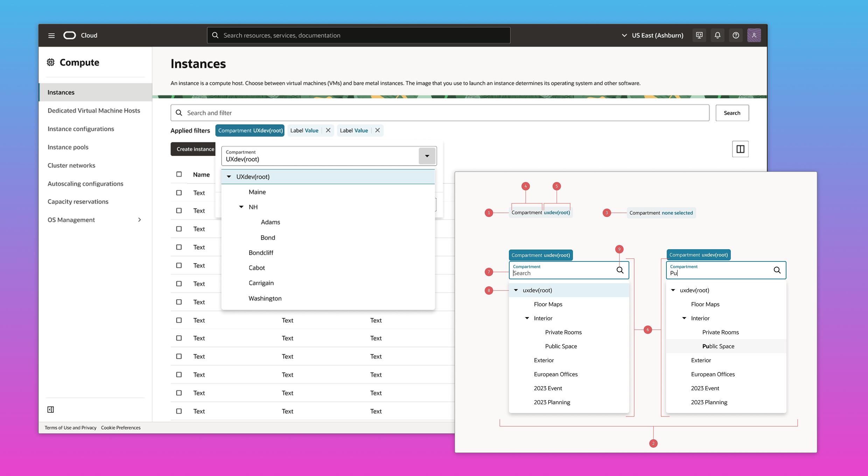
Task: Open the Compartment UXdev(root) dropdown arrow
Action: click(427, 156)
